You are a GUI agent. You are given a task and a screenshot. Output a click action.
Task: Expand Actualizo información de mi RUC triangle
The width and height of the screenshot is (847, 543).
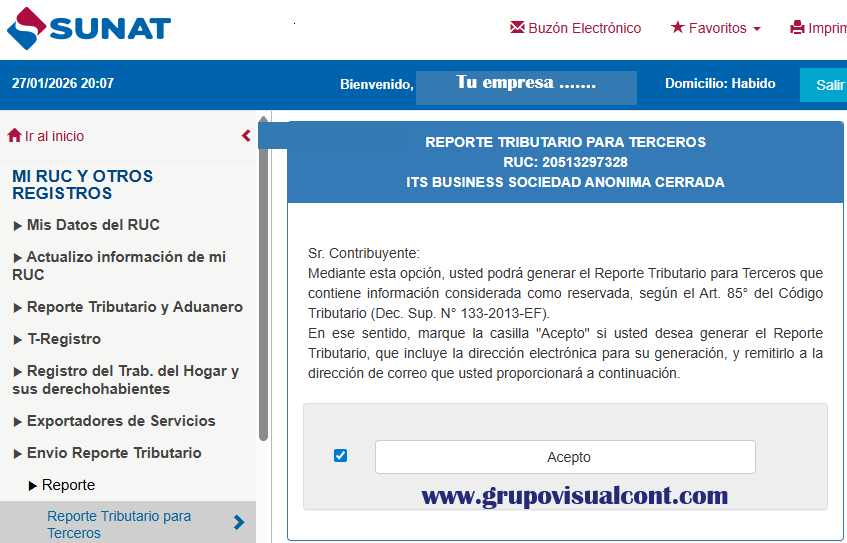click(17, 258)
